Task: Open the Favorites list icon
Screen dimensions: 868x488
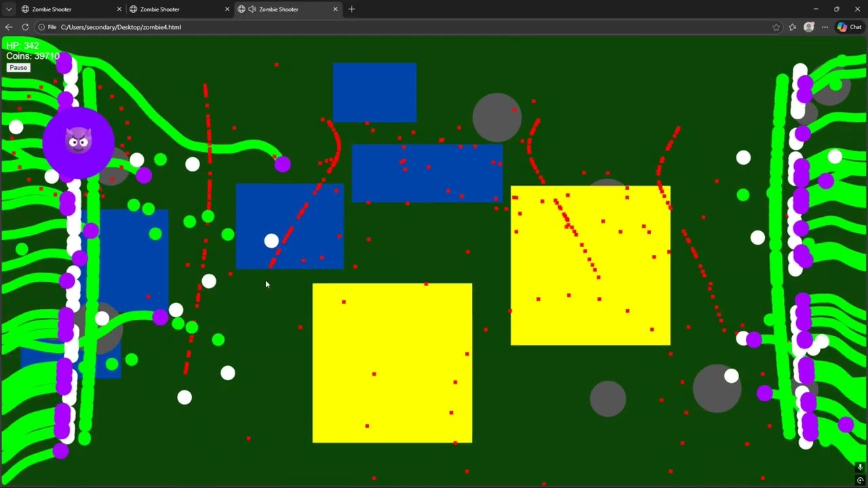Action: [x=792, y=27]
